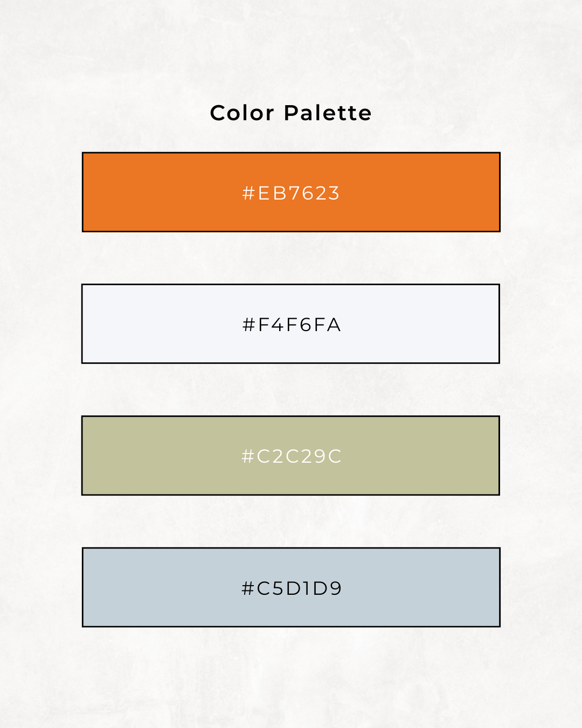Viewport: 582px width, 728px height.
Task: Select the orange color swatch
Action: click(291, 192)
